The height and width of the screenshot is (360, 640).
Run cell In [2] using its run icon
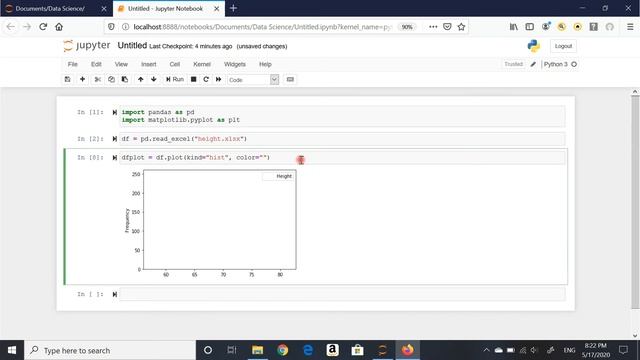point(115,139)
